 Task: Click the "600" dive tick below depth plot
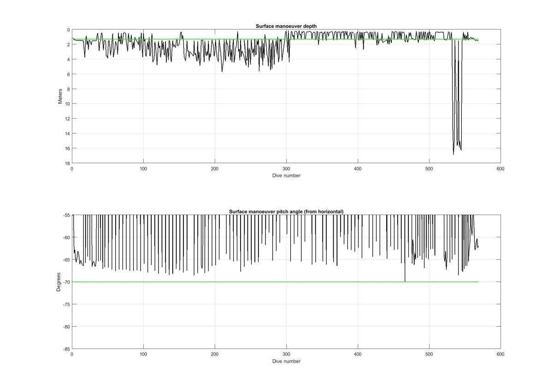[500, 169]
